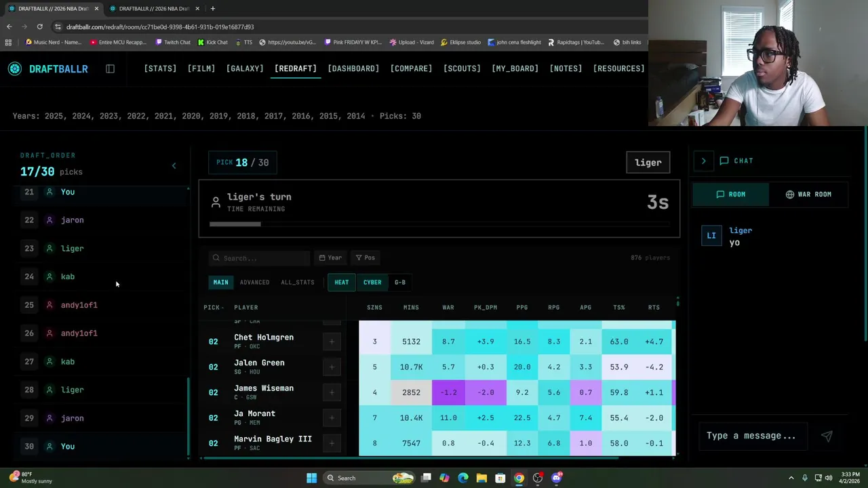Click the user icon beside pick 22 jaron
The width and height of the screenshot is (868, 488).
coord(49,220)
